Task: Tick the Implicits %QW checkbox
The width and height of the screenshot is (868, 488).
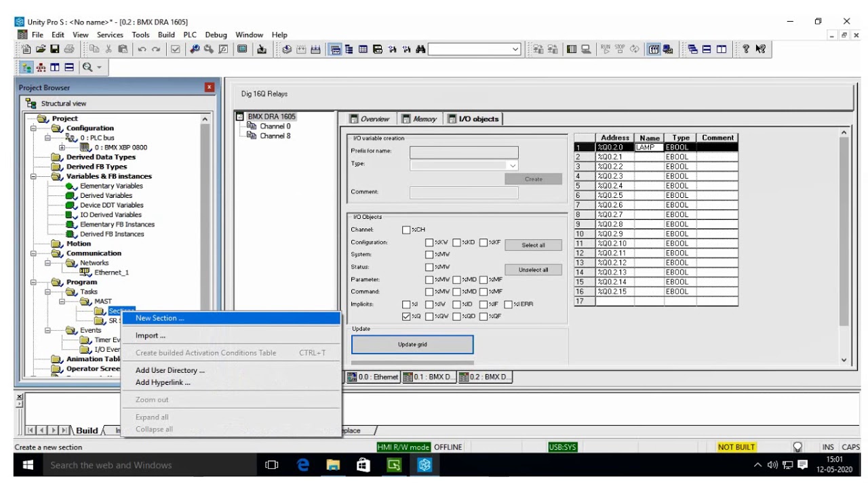Action: coord(429,317)
